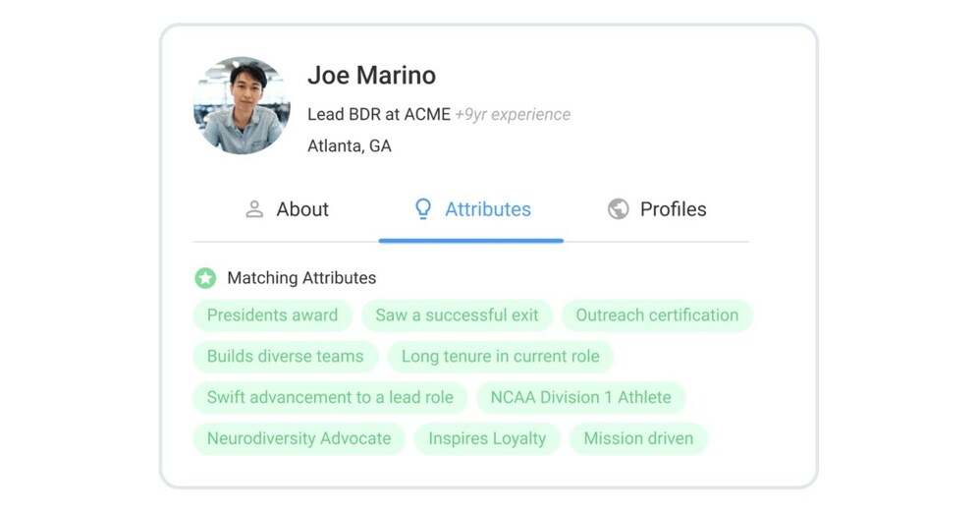This screenshot has height=513, width=980.
Task: Click the green star Matching Attributes icon
Action: pyautogui.click(x=205, y=278)
